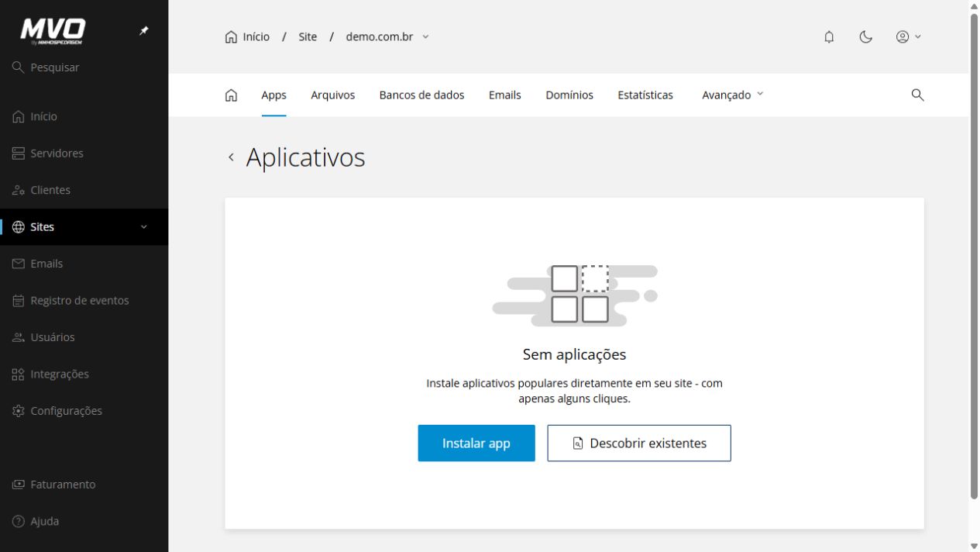Viewport: 980px width, 552px height.
Task: Expand the Avançado dropdown
Action: [733, 95]
